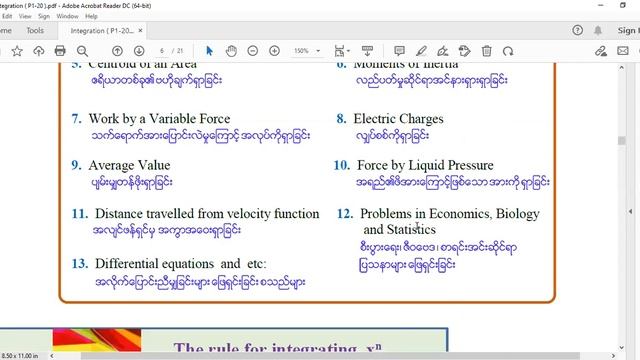The image size is (640, 360).
Task: Delete with the trash icon
Action: 487,51
